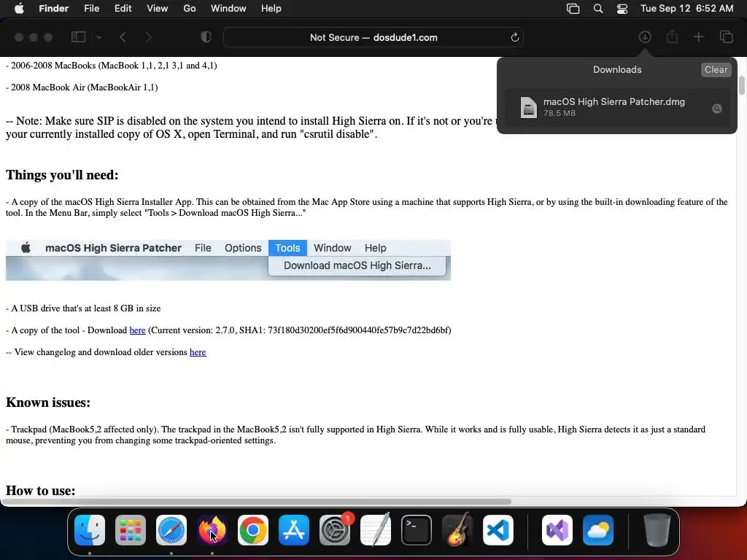The image size is (747, 560).
Task: Open Terminal from the Dock
Action: point(417,530)
